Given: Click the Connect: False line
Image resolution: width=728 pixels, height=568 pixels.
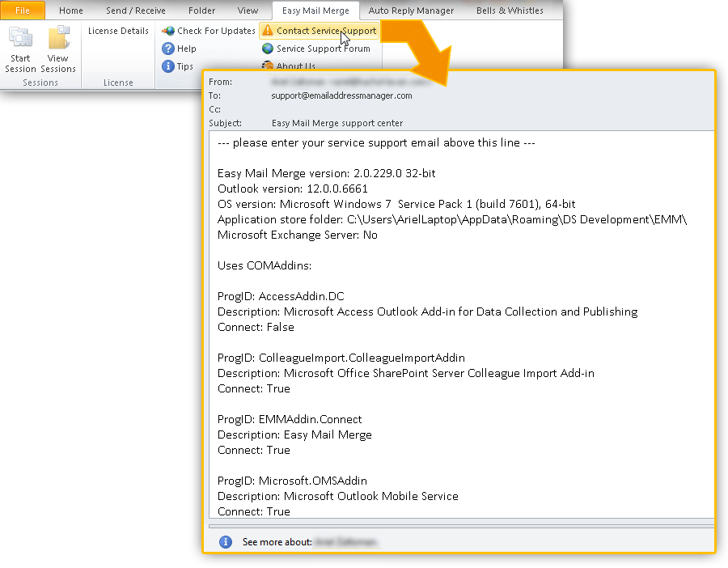Looking at the screenshot, I should (x=256, y=327).
